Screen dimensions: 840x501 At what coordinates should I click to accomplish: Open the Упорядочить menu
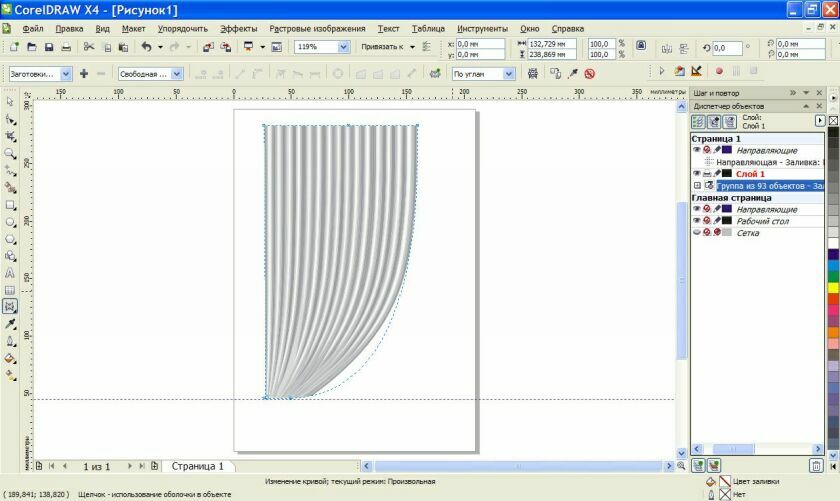point(183,29)
